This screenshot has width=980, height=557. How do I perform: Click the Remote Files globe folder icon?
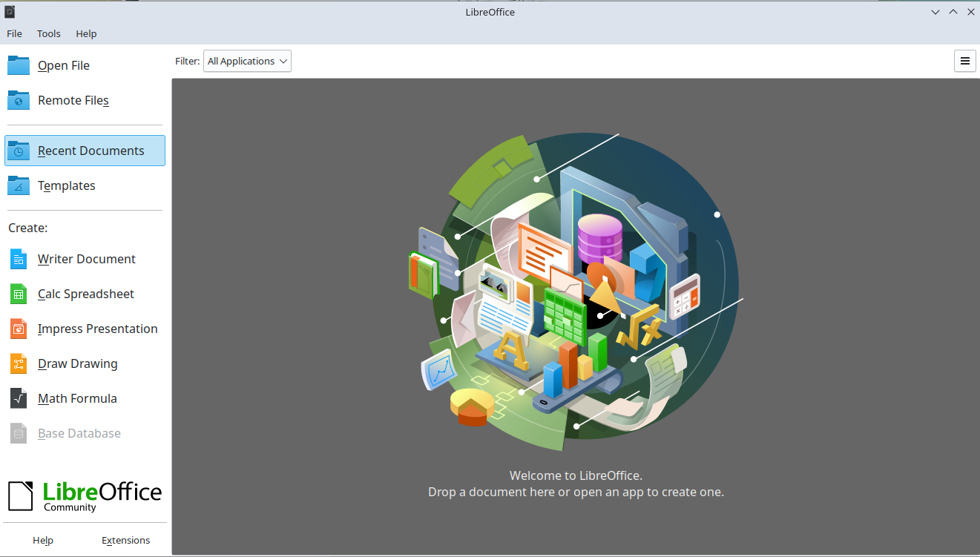pos(19,100)
